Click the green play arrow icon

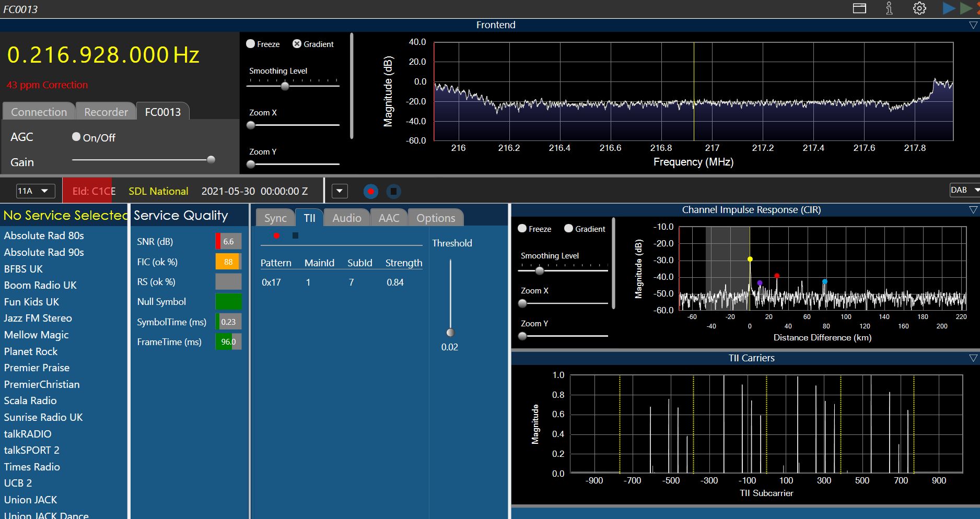(965, 8)
